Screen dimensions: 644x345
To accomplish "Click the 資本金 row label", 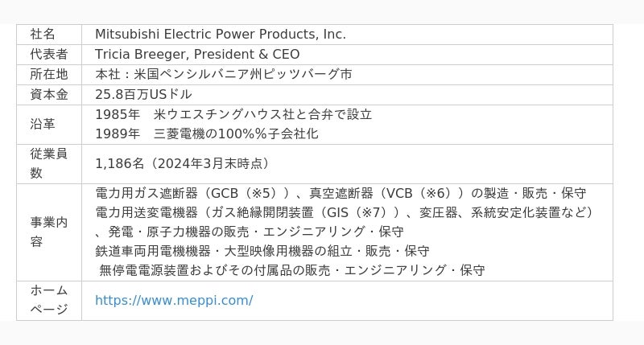I will tap(48, 95).
